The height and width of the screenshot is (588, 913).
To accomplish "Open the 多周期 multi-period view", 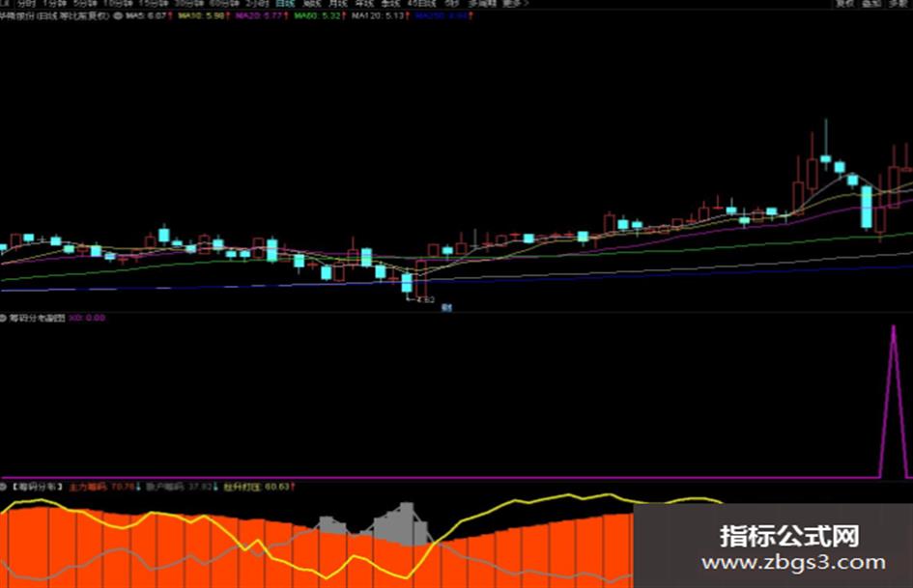I will click(x=481, y=4).
